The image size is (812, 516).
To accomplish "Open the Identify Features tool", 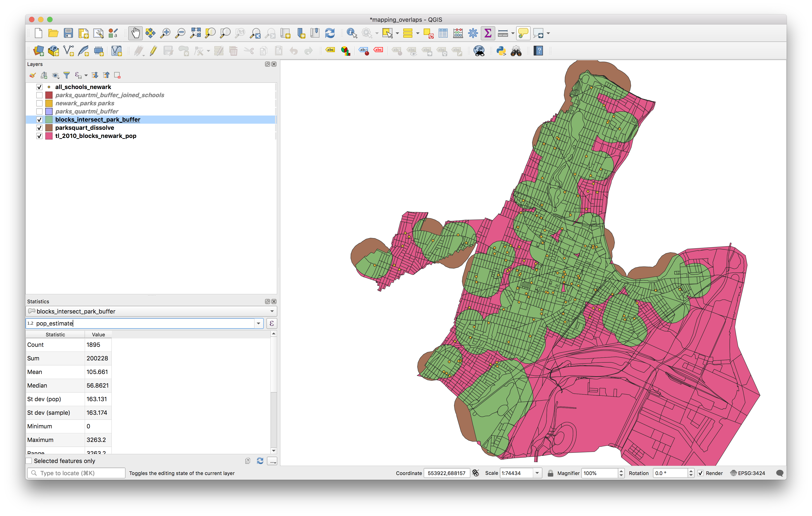I will click(x=351, y=33).
